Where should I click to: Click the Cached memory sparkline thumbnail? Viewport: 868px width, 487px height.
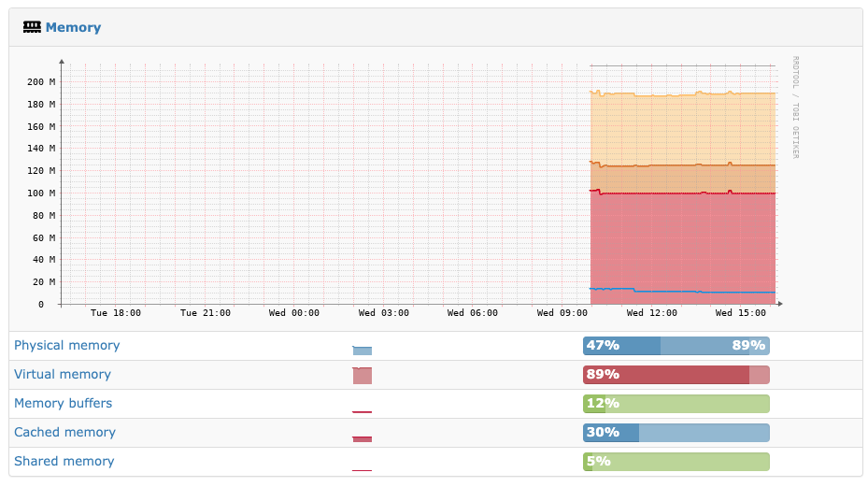click(x=362, y=438)
